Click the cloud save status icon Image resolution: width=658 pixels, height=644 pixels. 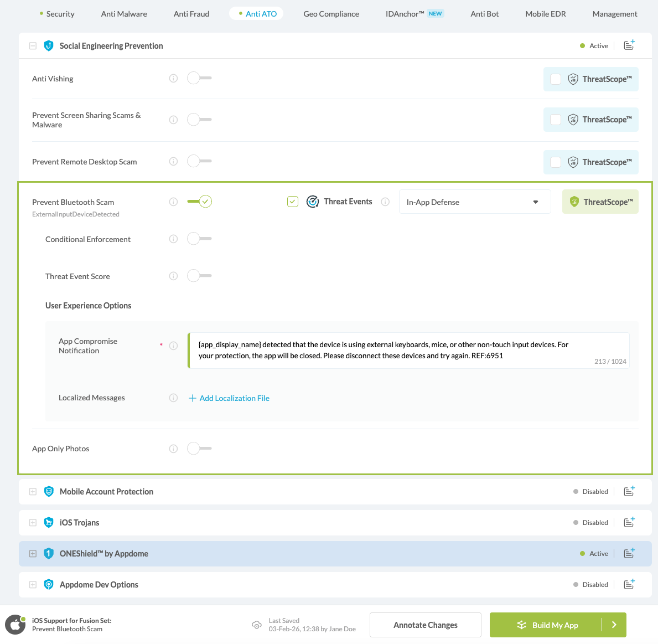257,625
